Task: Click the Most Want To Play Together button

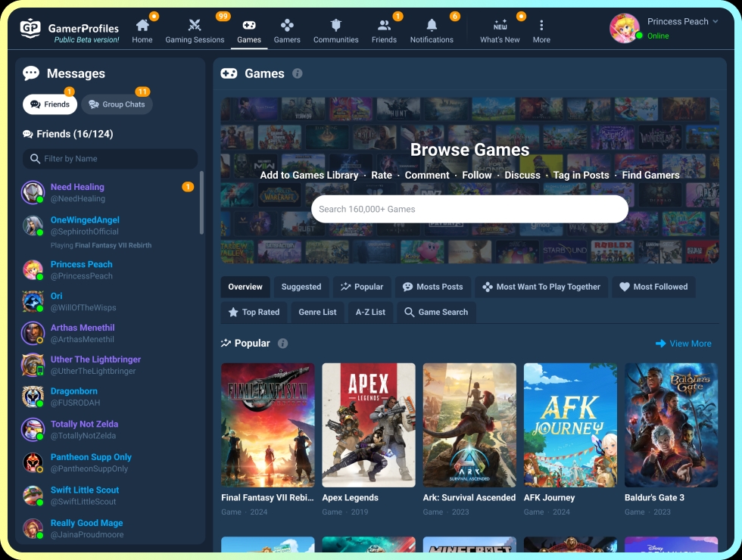Action: click(541, 287)
